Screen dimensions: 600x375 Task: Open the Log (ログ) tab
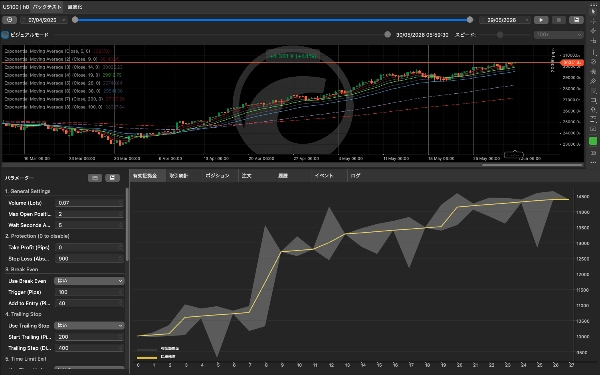(355, 176)
